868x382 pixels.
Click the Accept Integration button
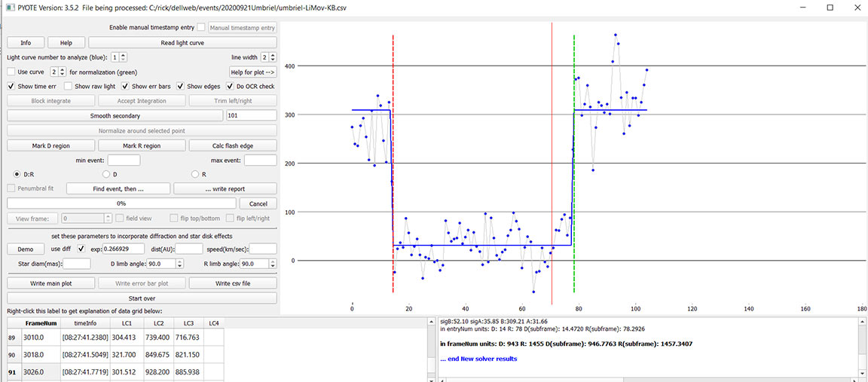pyautogui.click(x=142, y=101)
